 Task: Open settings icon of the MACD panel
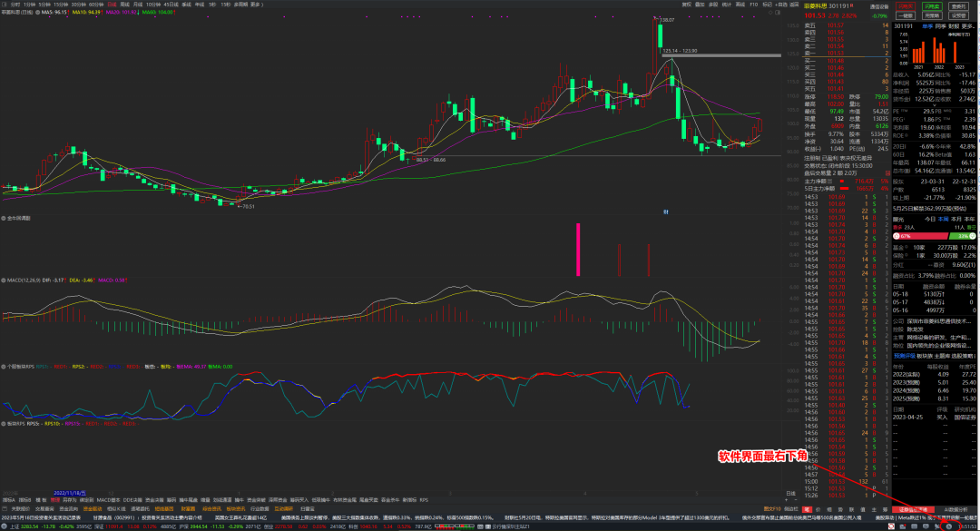[4, 280]
